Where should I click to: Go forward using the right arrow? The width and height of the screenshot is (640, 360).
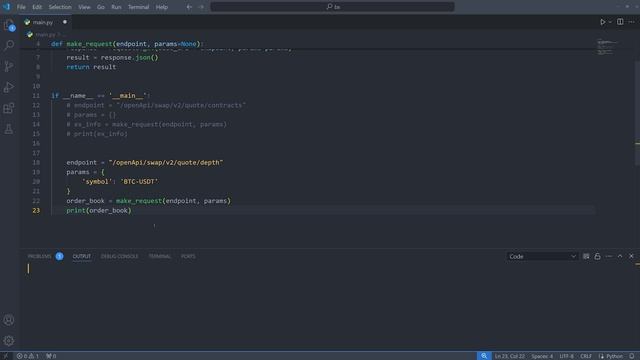[x=201, y=7]
